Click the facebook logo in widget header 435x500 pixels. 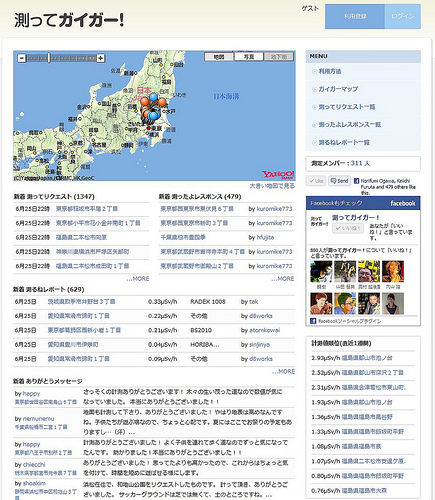pyautogui.click(x=403, y=203)
